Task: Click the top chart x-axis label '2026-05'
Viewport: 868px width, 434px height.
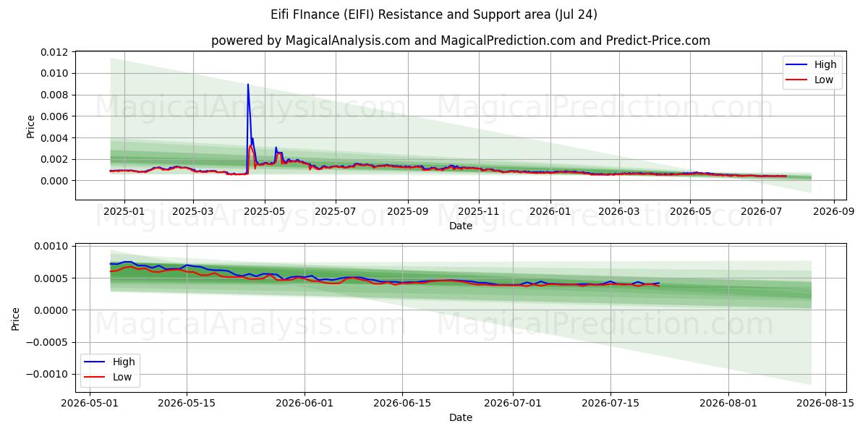Action: click(690, 211)
